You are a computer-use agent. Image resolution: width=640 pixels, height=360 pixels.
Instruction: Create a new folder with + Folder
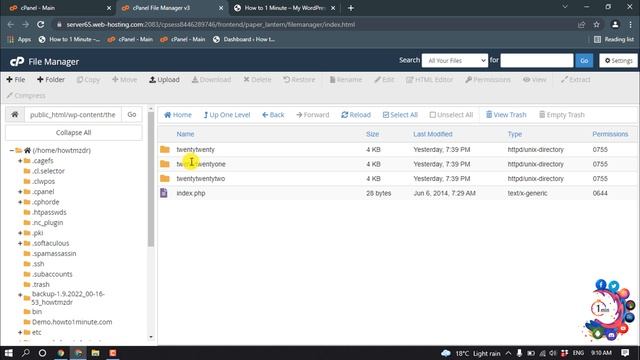pos(51,80)
